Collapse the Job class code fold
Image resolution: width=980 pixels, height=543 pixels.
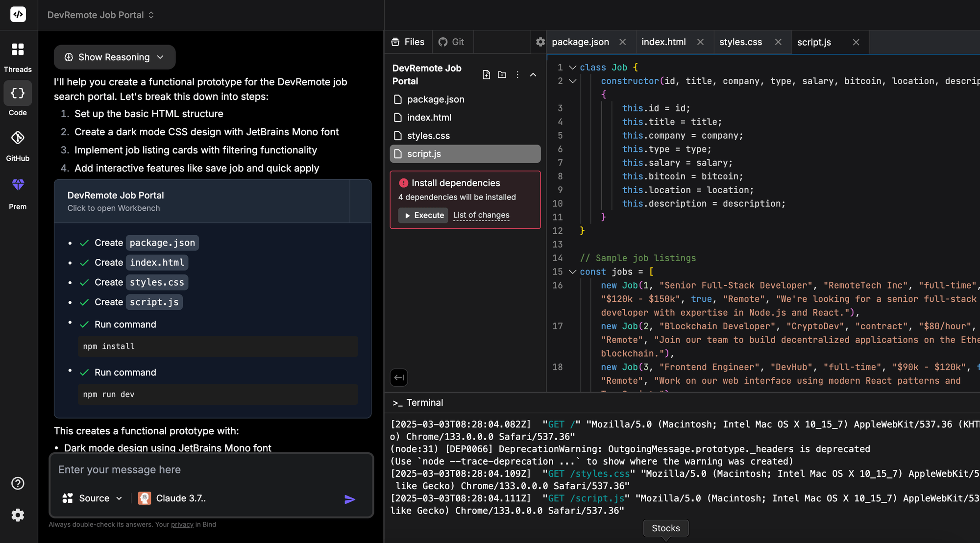tap(572, 67)
